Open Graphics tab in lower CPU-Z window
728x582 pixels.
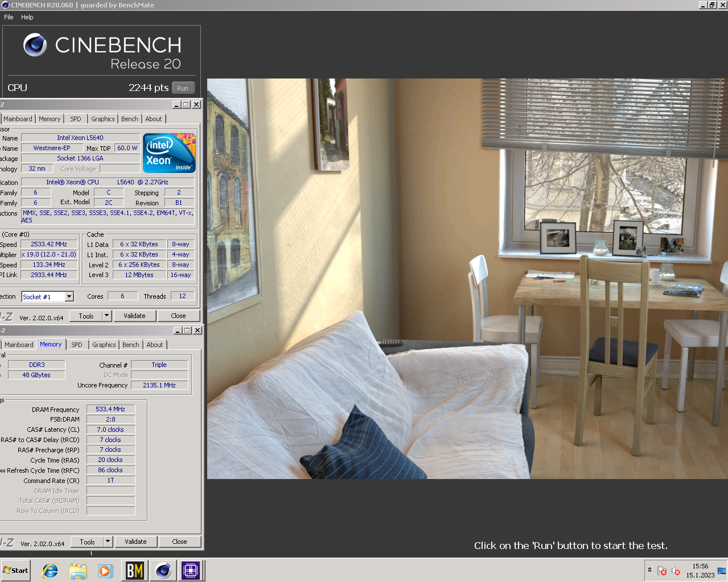coord(104,345)
